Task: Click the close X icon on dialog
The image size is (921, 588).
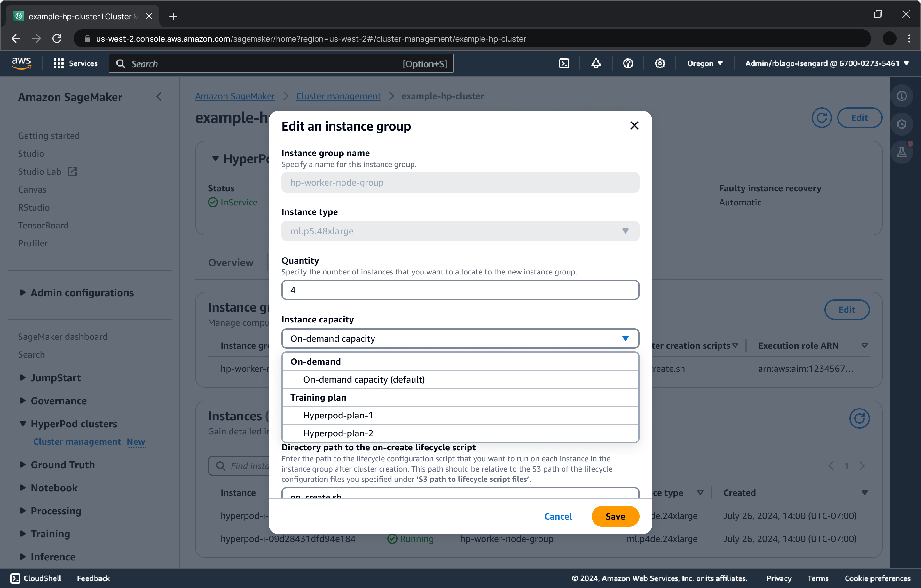Action: (x=634, y=125)
